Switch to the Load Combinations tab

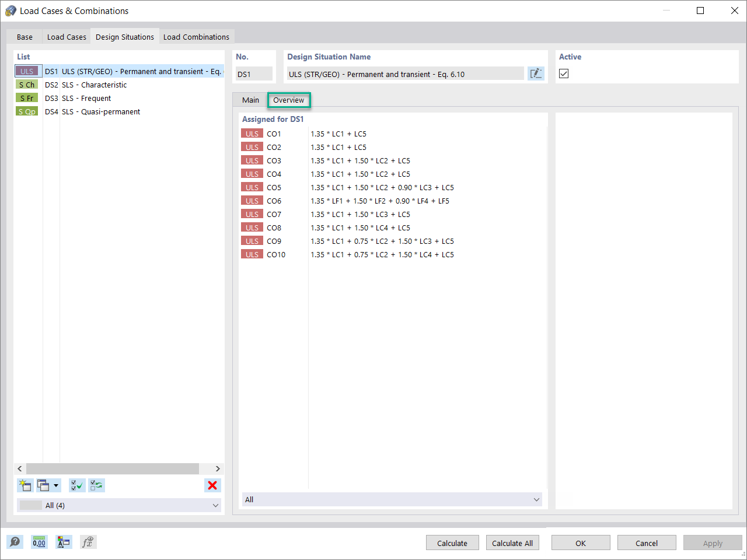(x=197, y=36)
